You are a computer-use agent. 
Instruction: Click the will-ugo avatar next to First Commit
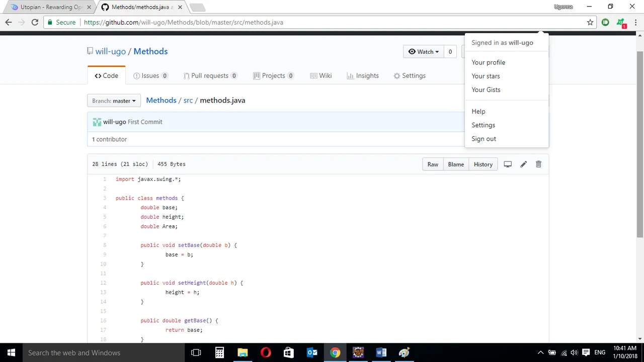[97, 122]
